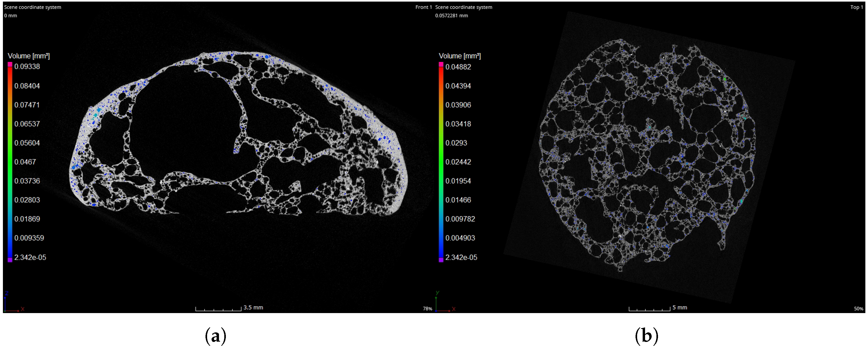
Task: Click the left Volume [mm³] legend title
Action: (29, 56)
